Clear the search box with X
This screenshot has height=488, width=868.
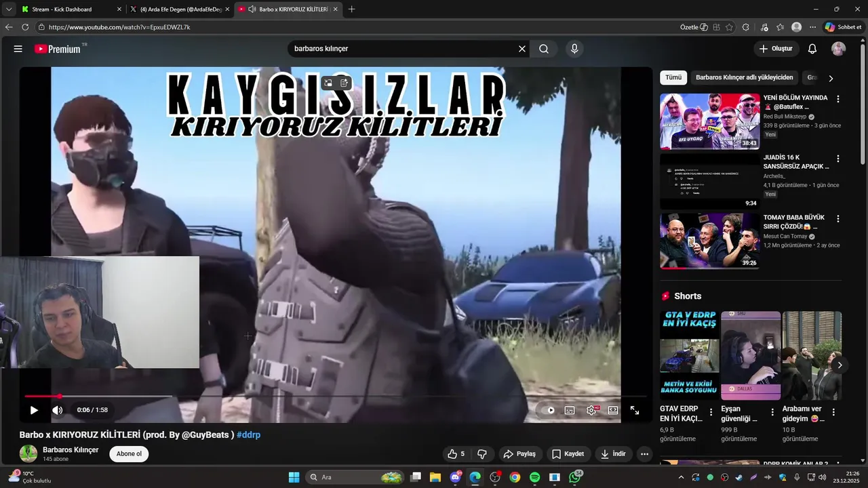point(522,49)
